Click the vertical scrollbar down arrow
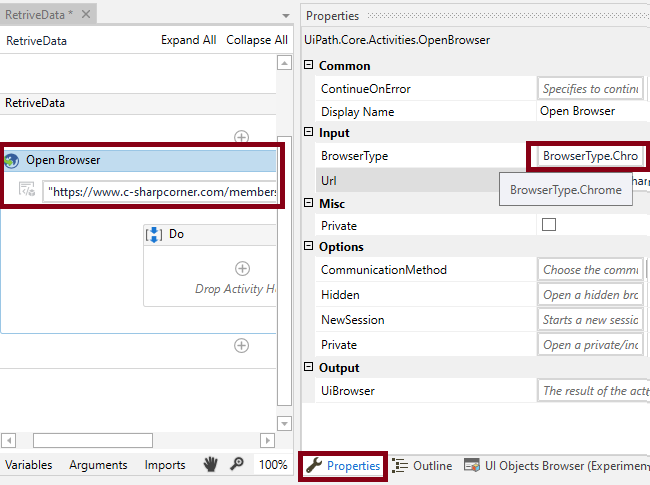 (x=284, y=424)
